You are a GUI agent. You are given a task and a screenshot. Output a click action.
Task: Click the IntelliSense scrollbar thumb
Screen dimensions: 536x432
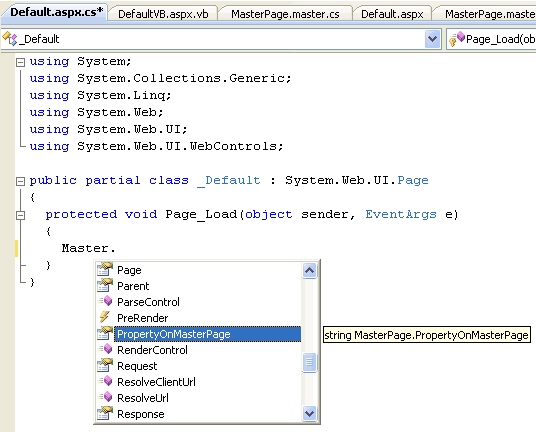309,362
